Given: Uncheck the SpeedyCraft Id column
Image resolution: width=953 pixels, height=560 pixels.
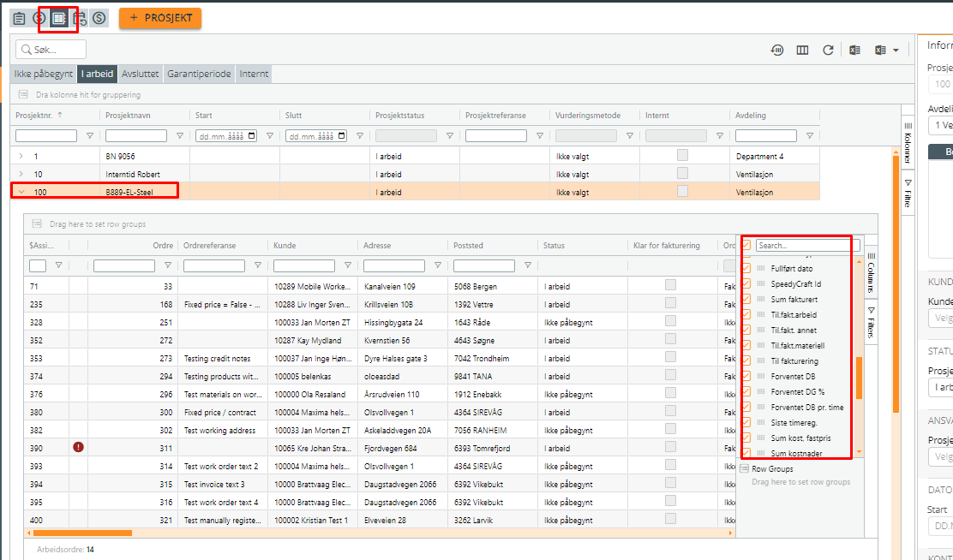Looking at the screenshot, I should [746, 283].
